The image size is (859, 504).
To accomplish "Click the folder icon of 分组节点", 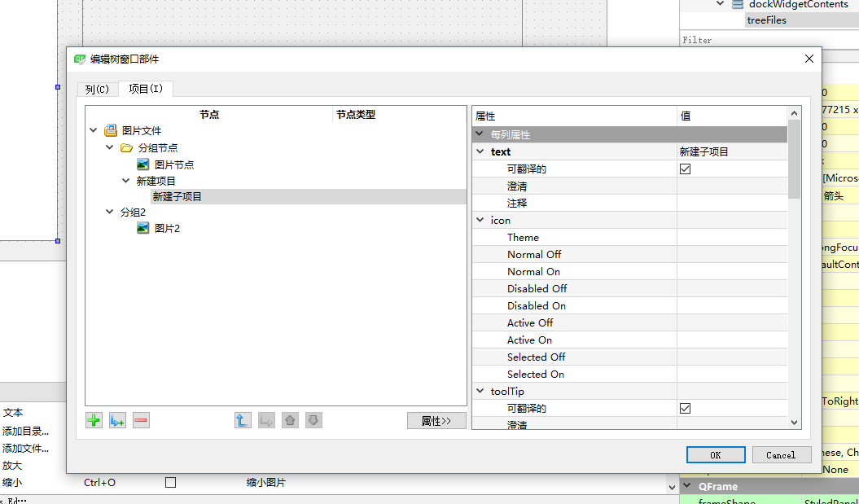I will 126,148.
